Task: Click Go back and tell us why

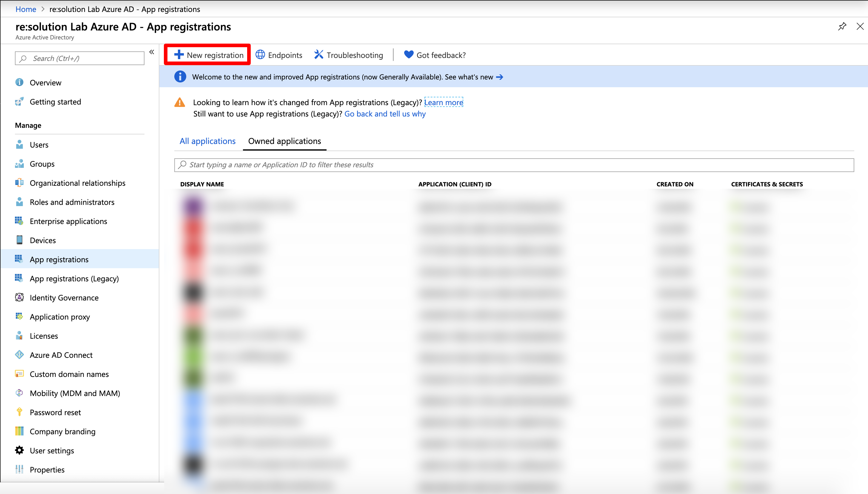Action: pos(385,114)
